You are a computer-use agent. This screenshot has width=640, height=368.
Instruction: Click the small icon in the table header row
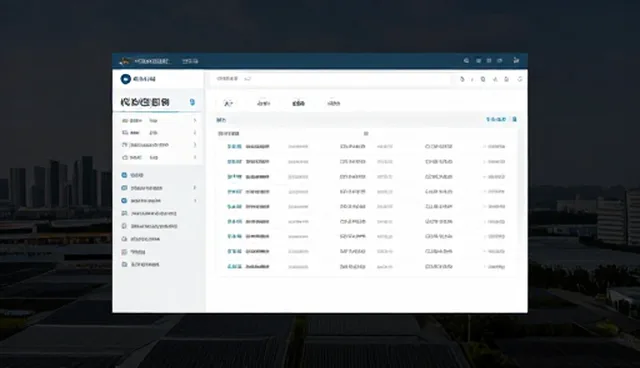366,133
